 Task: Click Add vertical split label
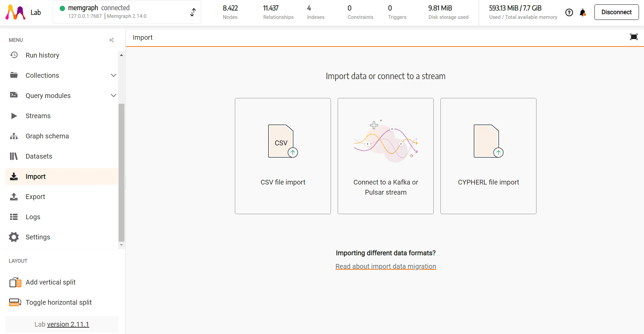(51, 282)
